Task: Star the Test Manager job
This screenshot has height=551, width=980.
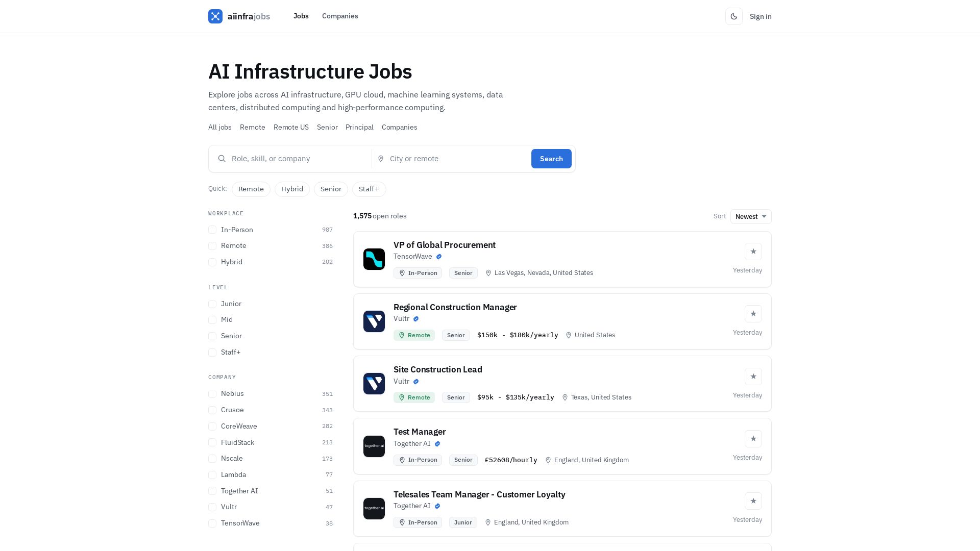Action: tap(753, 439)
